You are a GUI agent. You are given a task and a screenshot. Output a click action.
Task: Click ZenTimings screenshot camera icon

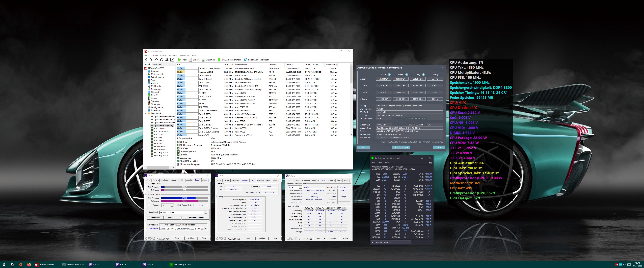click(x=431, y=163)
